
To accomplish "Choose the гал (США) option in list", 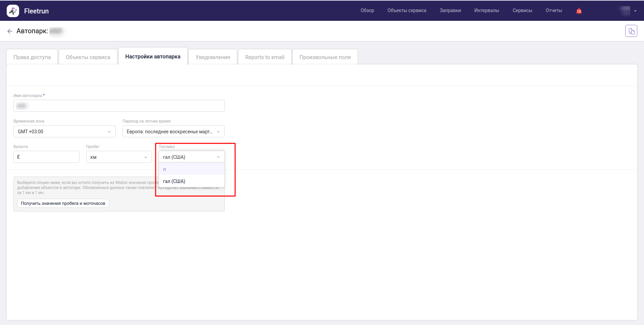I will [191, 181].
